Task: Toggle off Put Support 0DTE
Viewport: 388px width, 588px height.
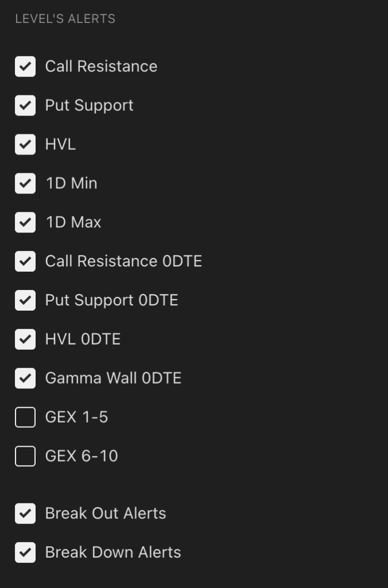Action: [x=24, y=300]
